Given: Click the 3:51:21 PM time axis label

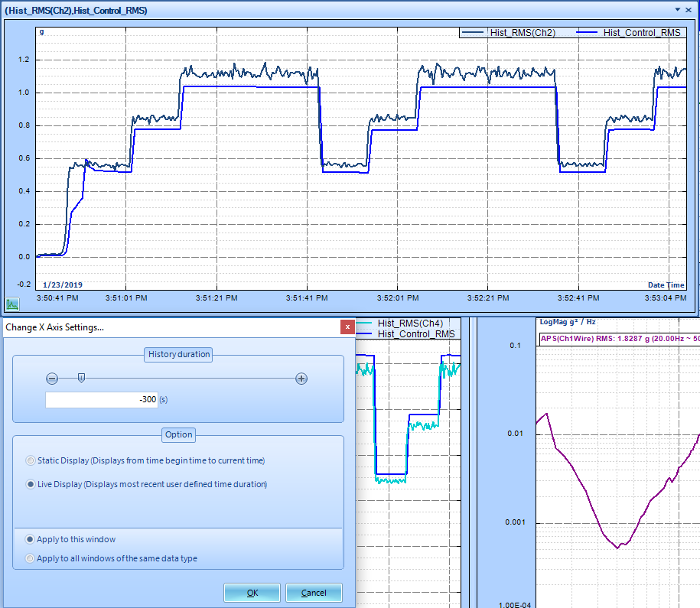Looking at the screenshot, I should tap(217, 297).
